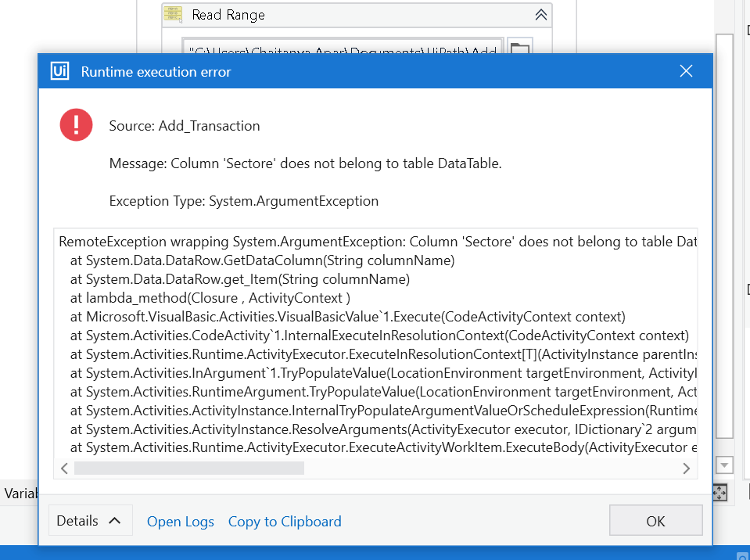The image size is (750, 560).
Task: Click the workbook file path field
Action: pyautogui.click(x=343, y=48)
